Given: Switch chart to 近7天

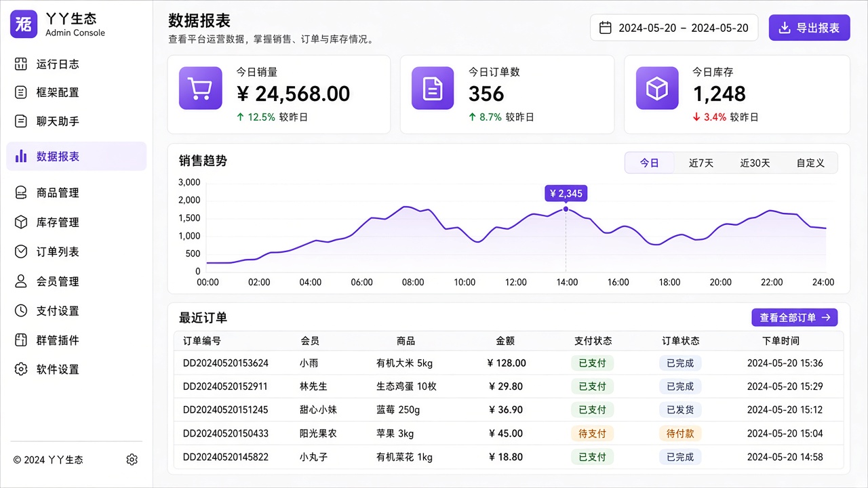Looking at the screenshot, I should tap(701, 163).
